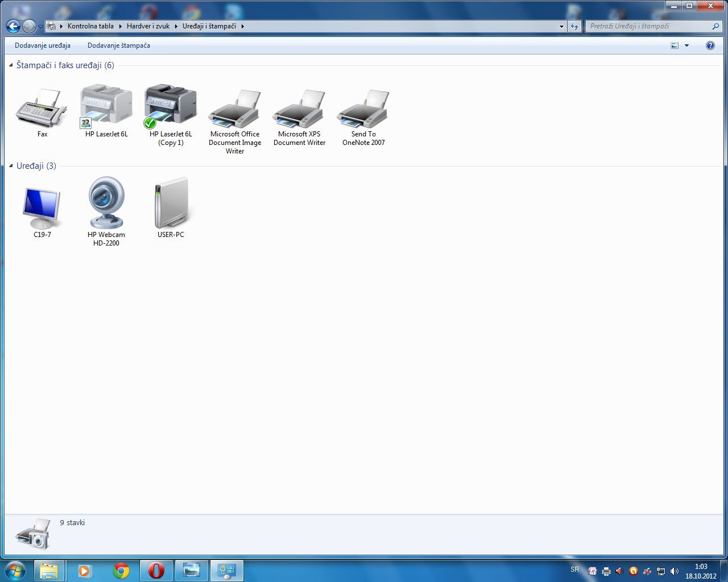Open Windows Explorer from the taskbar

click(x=49, y=571)
